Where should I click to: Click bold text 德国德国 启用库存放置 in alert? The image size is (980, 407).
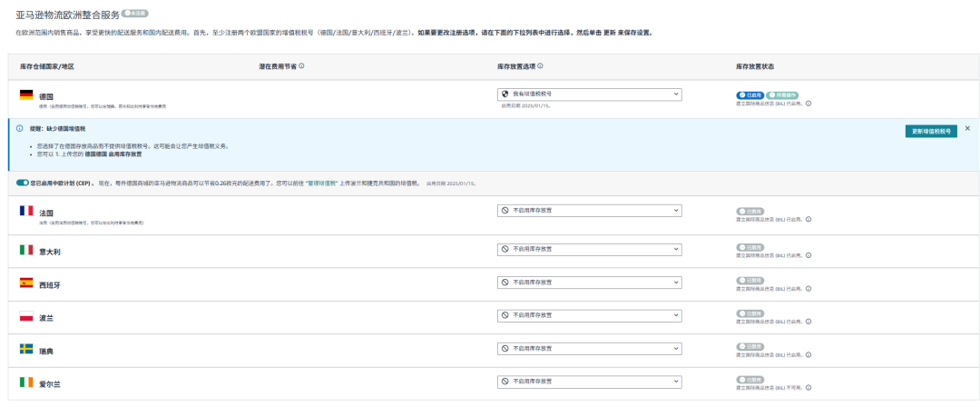click(113, 154)
